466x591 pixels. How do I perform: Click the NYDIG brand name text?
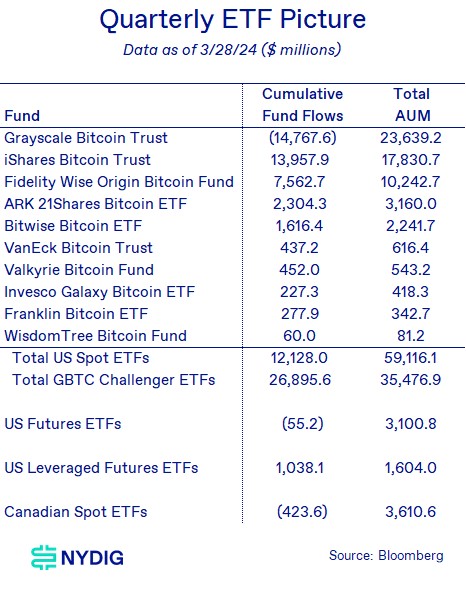[x=92, y=558]
